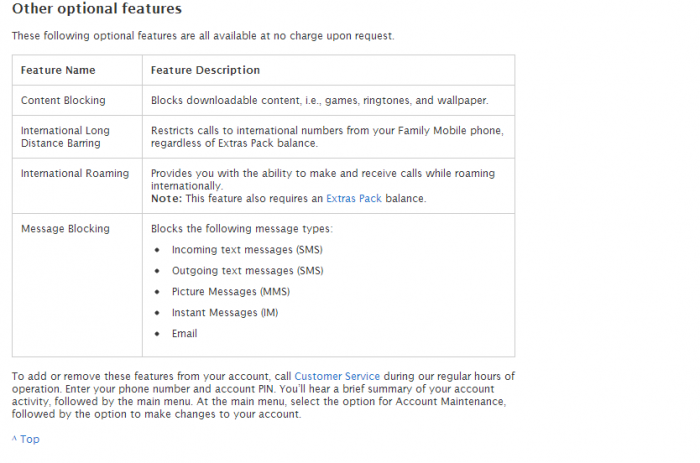The width and height of the screenshot is (700, 463).
Task: Click the "Other optional features" heading
Action: coord(97,9)
